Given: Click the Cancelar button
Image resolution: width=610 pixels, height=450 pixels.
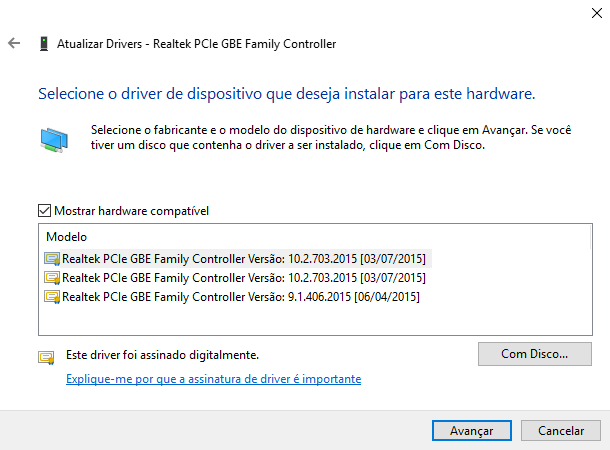Looking at the screenshot, I should [561, 431].
